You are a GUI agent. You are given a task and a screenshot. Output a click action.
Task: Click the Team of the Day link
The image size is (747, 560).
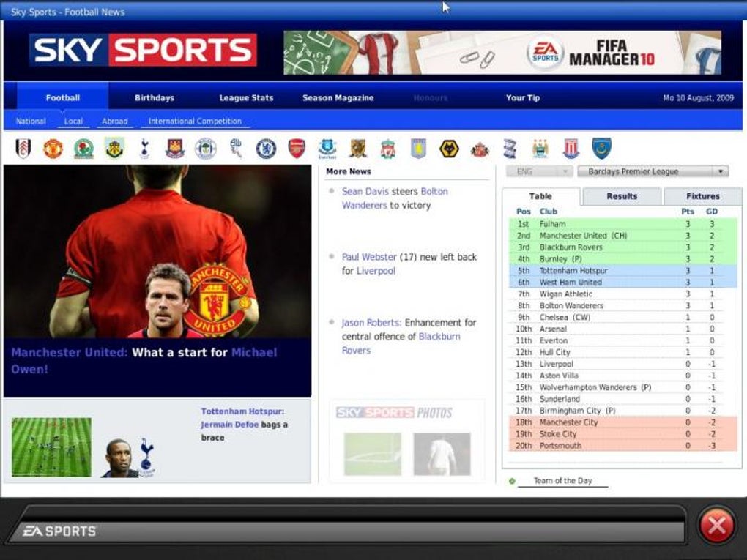tap(562, 481)
